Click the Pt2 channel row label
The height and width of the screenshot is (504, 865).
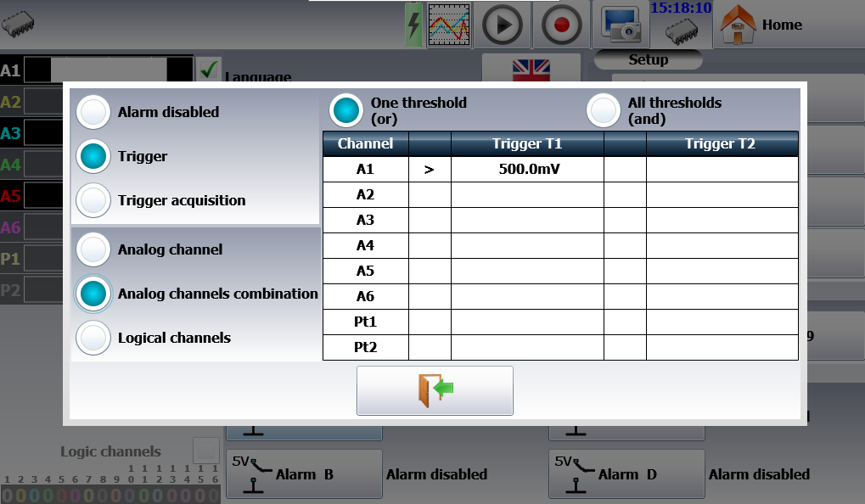(366, 347)
